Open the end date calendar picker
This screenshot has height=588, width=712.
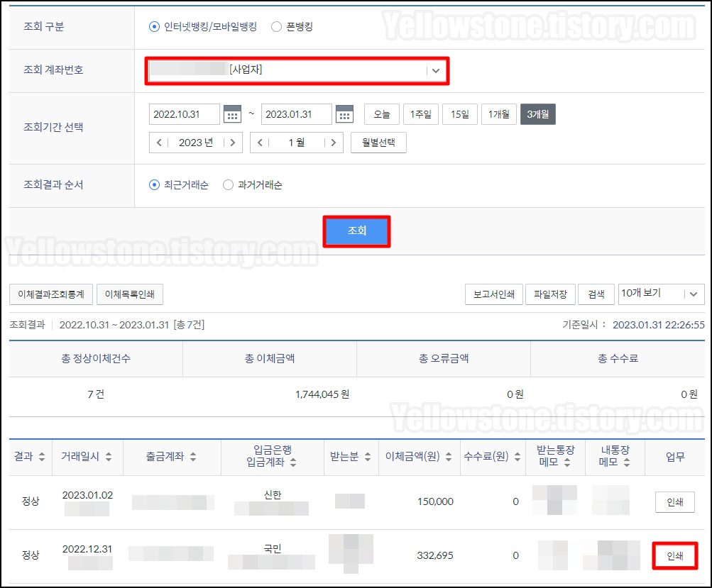tap(344, 113)
